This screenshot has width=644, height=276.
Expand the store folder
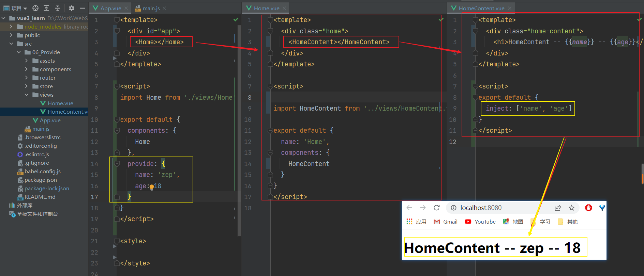[26, 86]
